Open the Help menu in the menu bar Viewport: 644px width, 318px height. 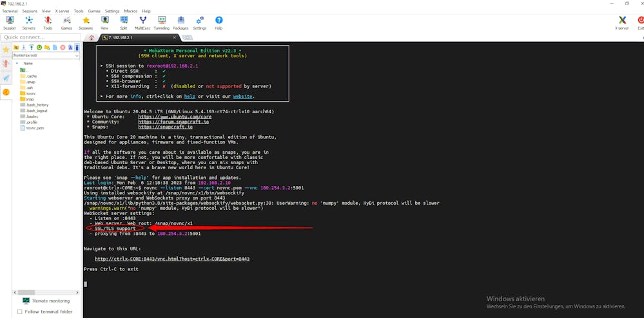(x=146, y=11)
